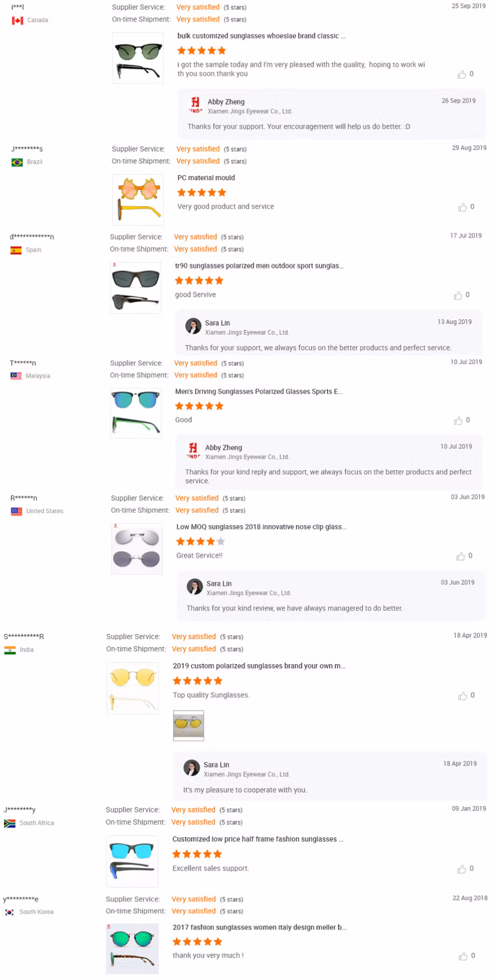Like the 'Great Service!!' review
490x980 pixels.
(461, 556)
